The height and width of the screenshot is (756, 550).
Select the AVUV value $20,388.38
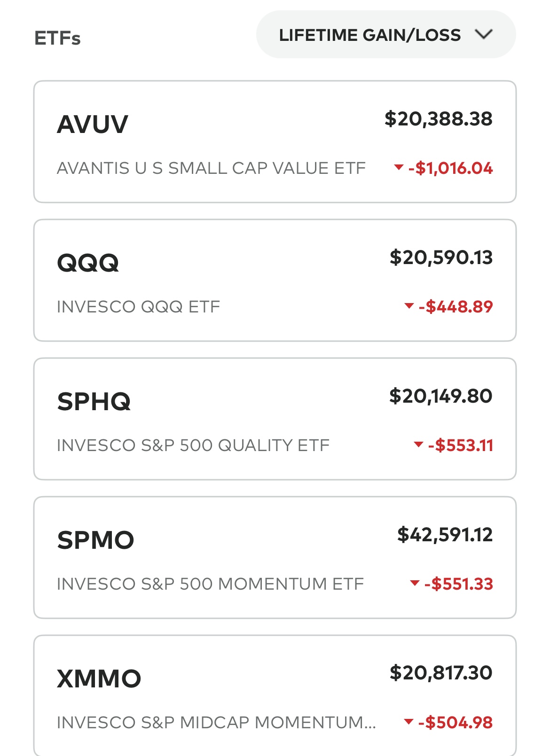click(439, 119)
